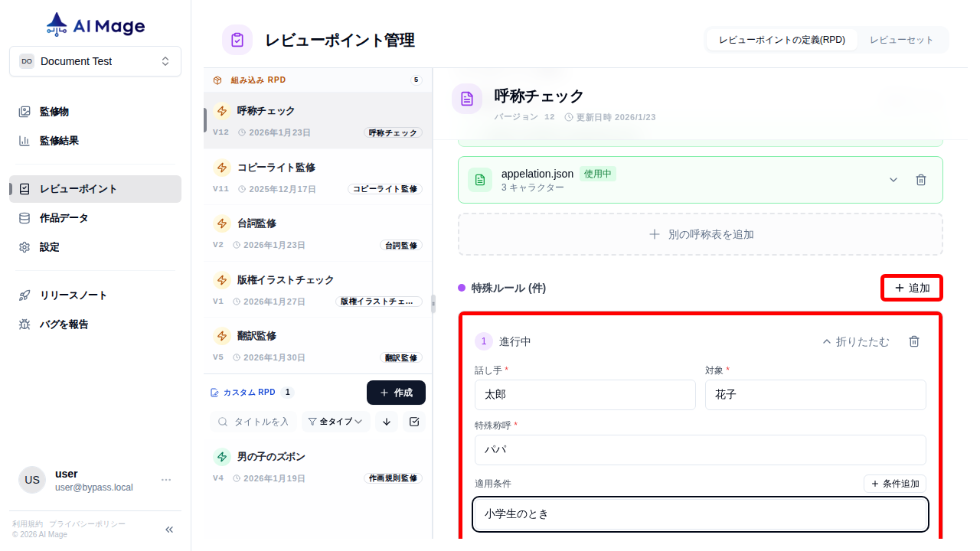Open the 全タイプ filter dropdown
This screenshot has height=551, width=980.
click(335, 421)
